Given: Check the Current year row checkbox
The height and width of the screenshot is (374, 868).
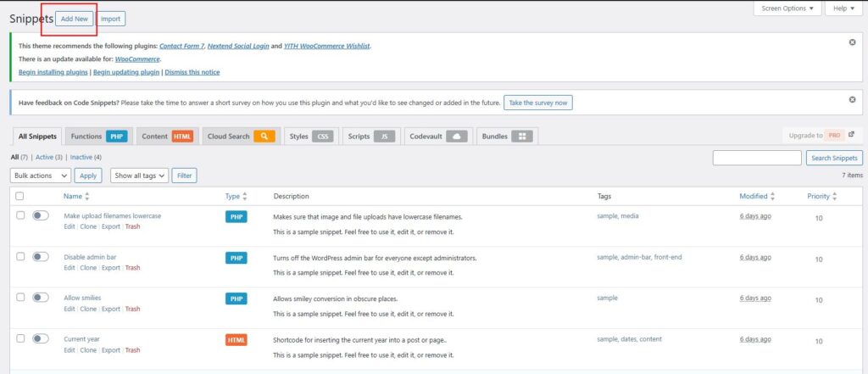Looking at the screenshot, I should [20, 338].
